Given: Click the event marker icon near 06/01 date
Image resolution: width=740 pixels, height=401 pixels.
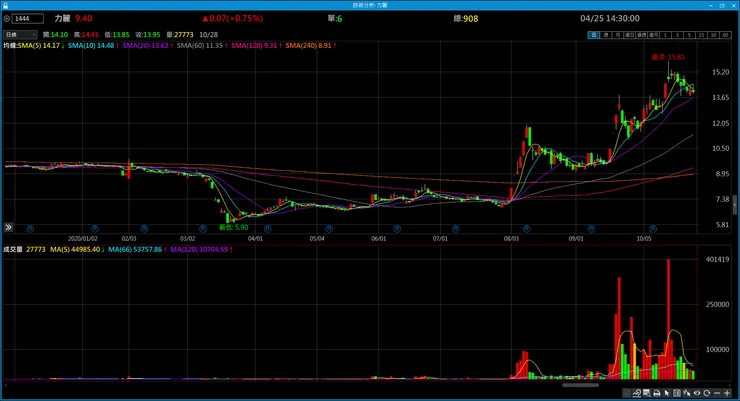Looking at the screenshot, I should tap(397, 228).
